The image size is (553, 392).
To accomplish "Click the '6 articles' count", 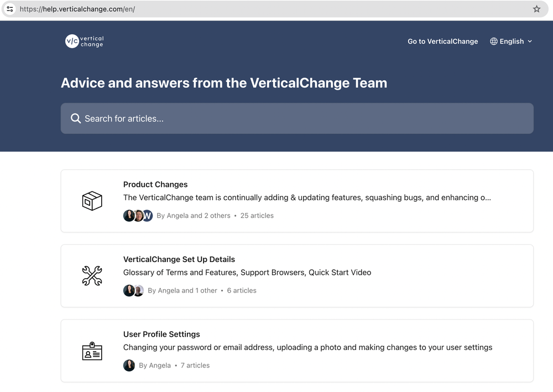I will click(x=242, y=290).
